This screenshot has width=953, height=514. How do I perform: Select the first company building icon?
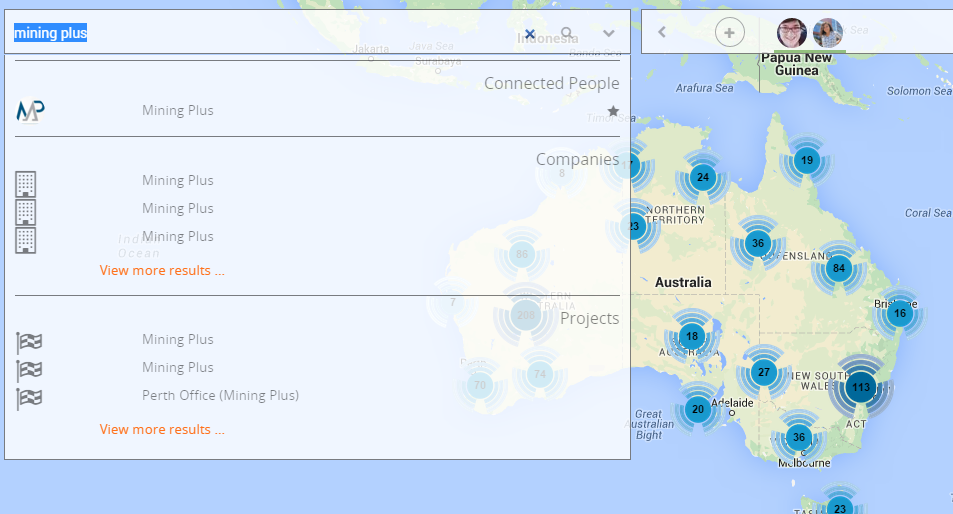[x=26, y=183]
